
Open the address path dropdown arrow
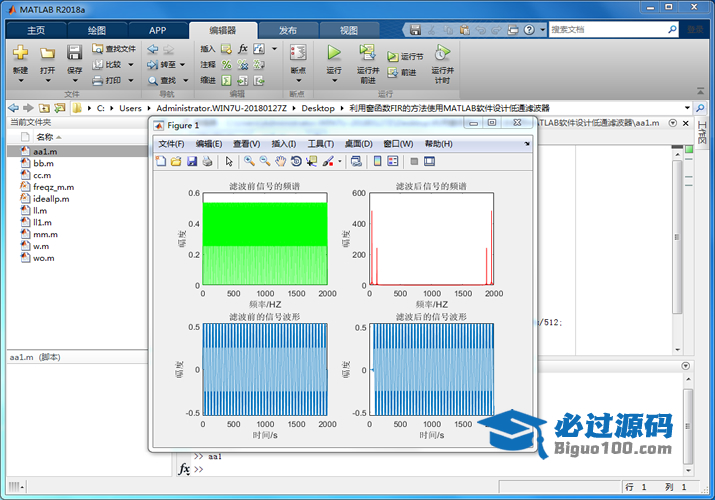coord(687,108)
